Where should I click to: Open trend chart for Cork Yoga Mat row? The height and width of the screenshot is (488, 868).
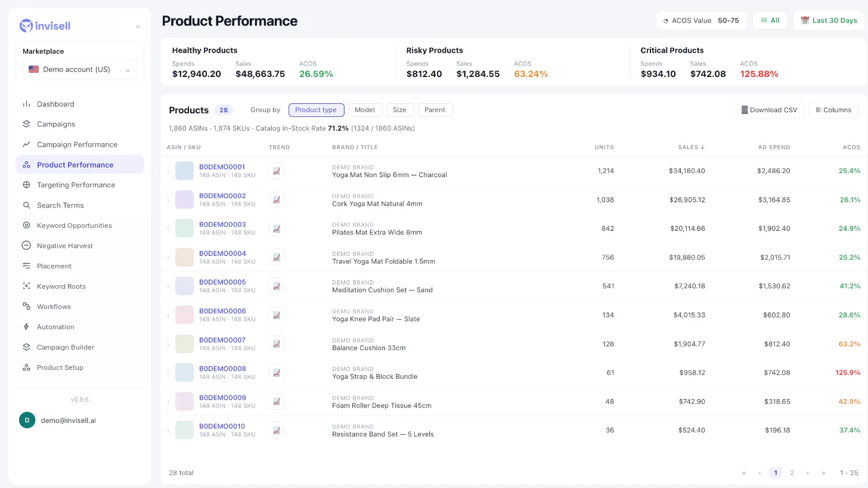coord(277,200)
